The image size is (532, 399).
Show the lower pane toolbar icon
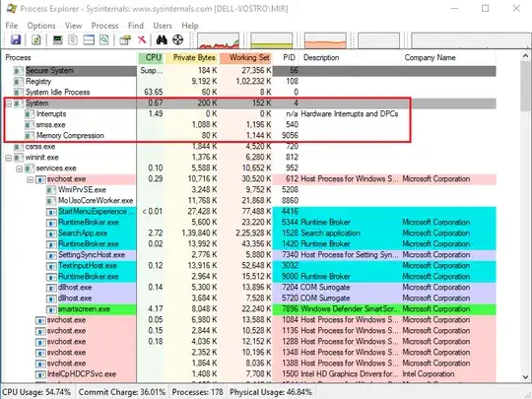point(89,40)
